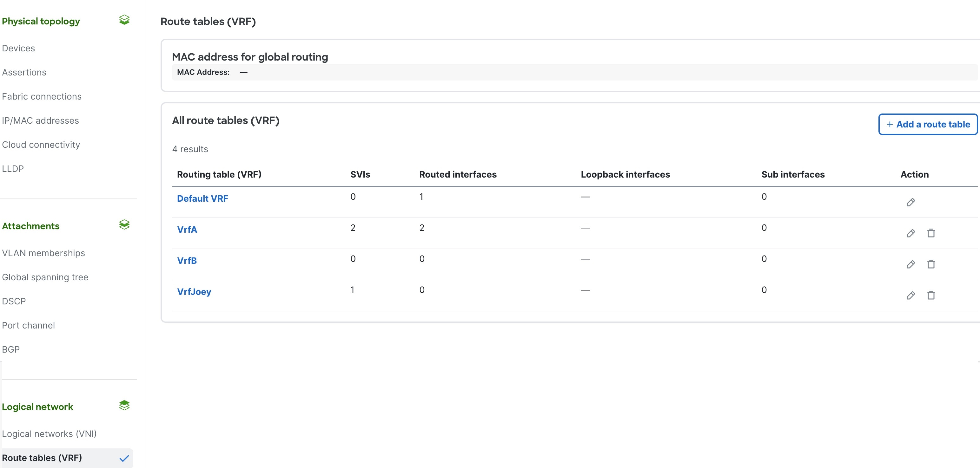Click the SVIs column header

click(360, 174)
